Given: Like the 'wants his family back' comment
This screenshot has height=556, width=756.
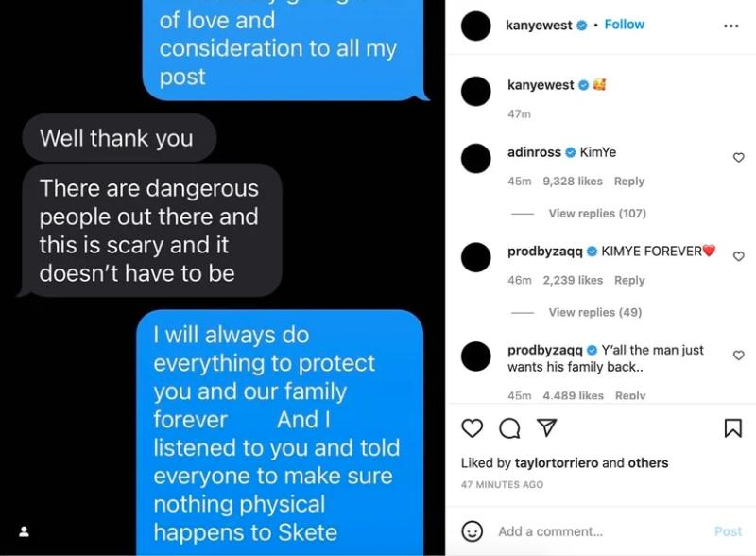Looking at the screenshot, I should [x=738, y=356].
